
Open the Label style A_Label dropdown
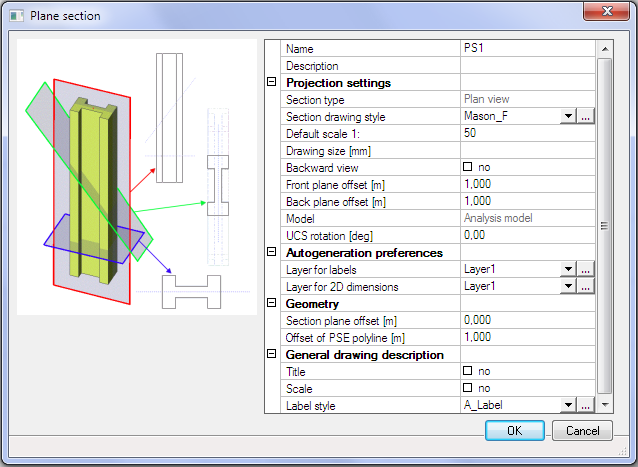[x=568, y=405]
